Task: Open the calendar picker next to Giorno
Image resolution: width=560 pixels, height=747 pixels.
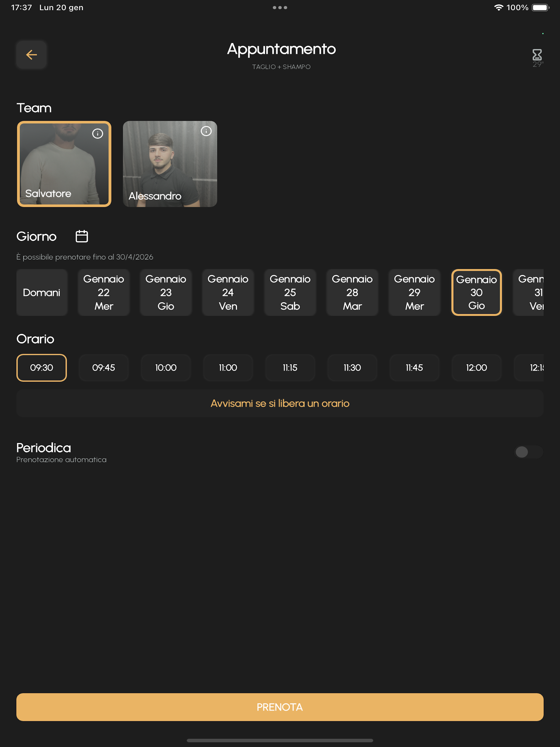Action: [x=82, y=236]
